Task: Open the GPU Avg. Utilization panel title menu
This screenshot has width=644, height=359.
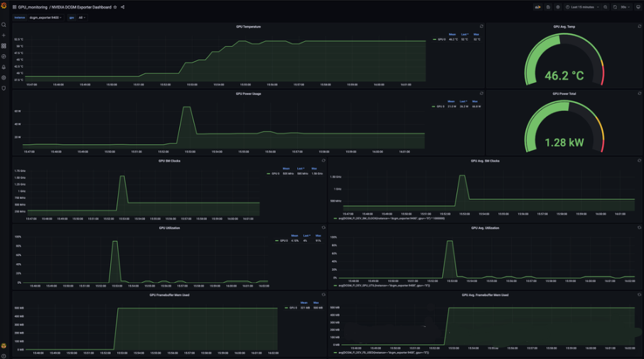Action: click(485, 228)
